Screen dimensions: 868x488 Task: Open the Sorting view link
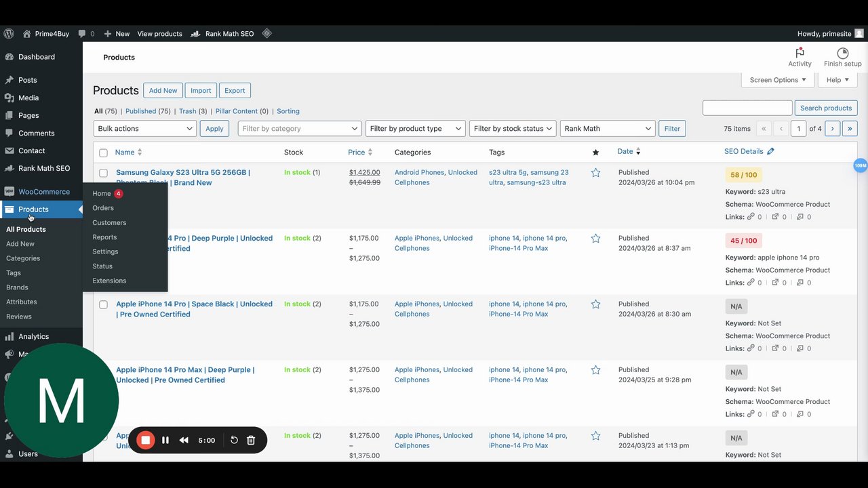[x=288, y=111]
